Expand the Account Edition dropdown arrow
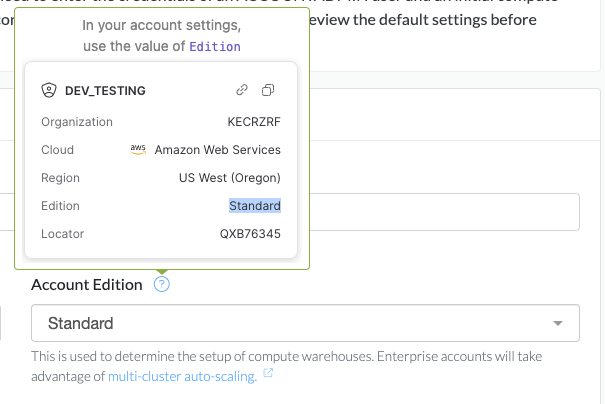The height and width of the screenshot is (404, 605). click(x=557, y=324)
